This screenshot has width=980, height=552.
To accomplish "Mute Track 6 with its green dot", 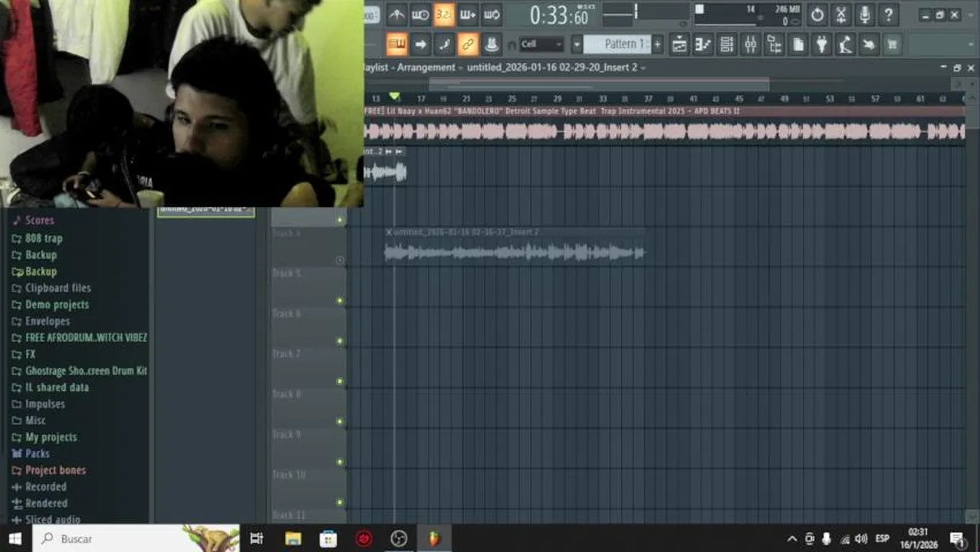I will pyautogui.click(x=340, y=341).
